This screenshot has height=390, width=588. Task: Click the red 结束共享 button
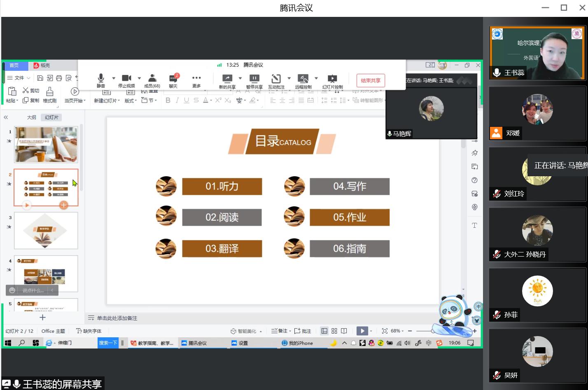pyautogui.click(x=371, y=80)
